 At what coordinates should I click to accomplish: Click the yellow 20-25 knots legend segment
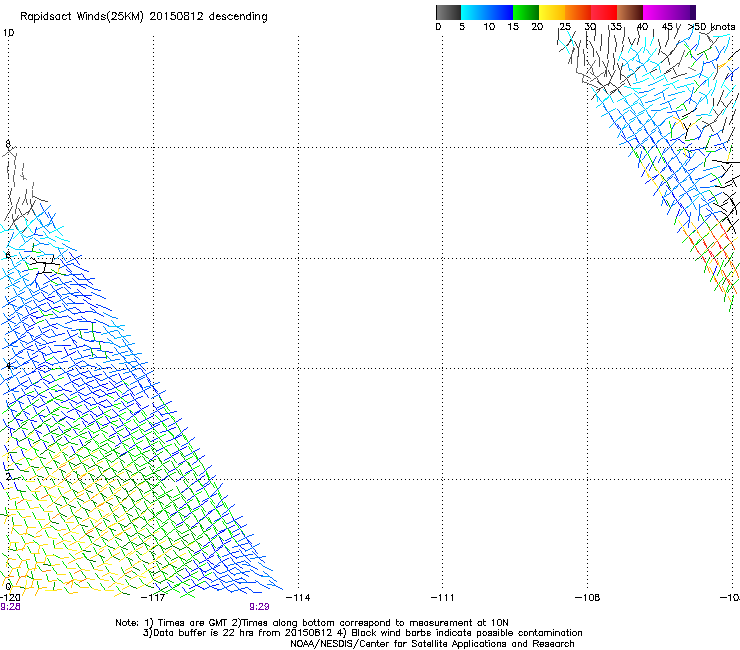point(552,12)
